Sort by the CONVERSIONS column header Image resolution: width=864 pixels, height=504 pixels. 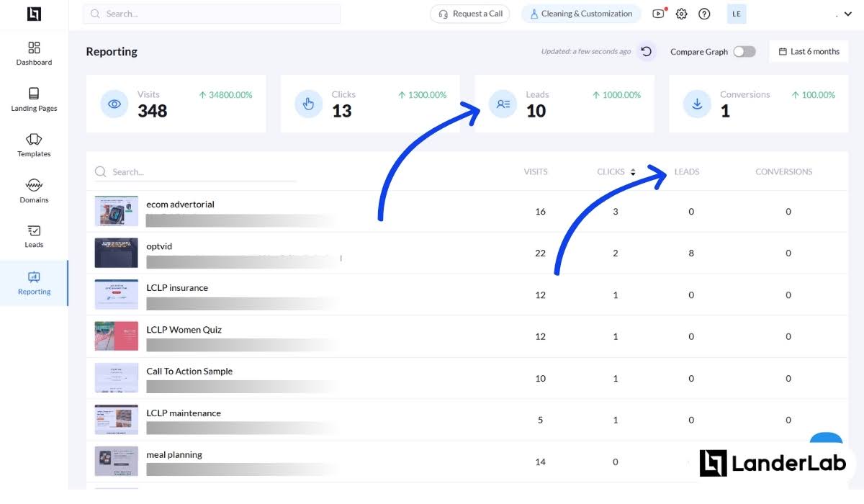pos(784,172)
